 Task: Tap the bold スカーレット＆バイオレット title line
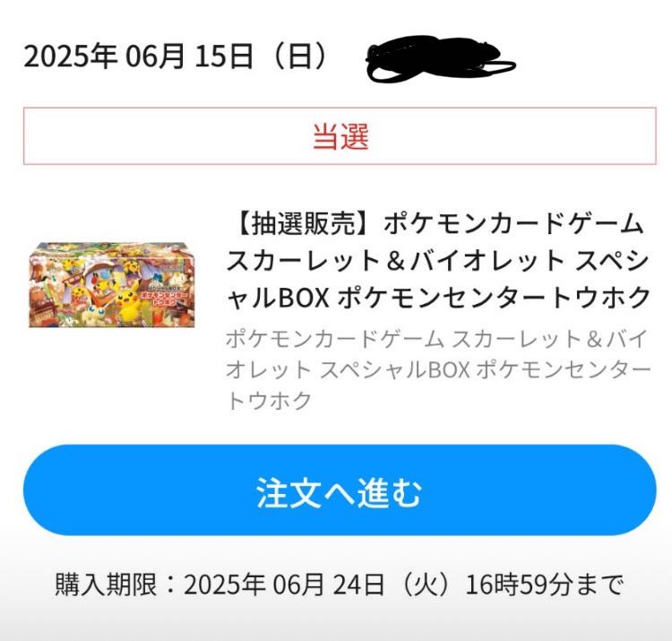point(396,260)
